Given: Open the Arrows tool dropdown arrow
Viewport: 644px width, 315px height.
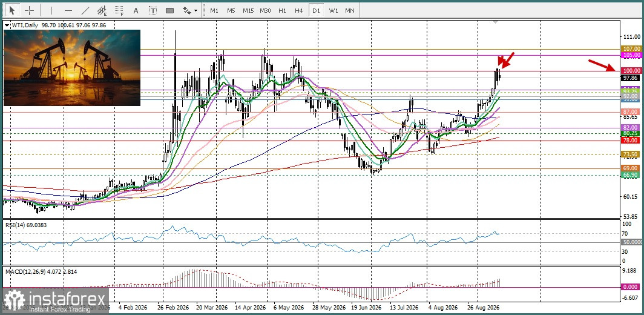Looking at the screenshot, I should (196, 10).
